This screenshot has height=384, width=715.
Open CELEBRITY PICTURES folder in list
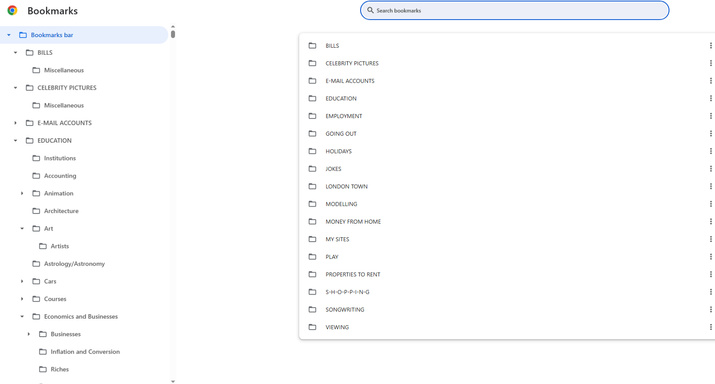click(352, 63)
